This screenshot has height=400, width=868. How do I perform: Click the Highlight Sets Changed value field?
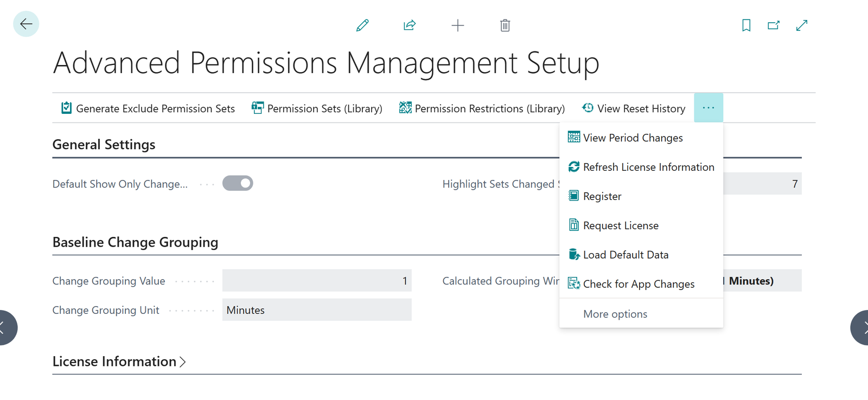coord(762,184)
